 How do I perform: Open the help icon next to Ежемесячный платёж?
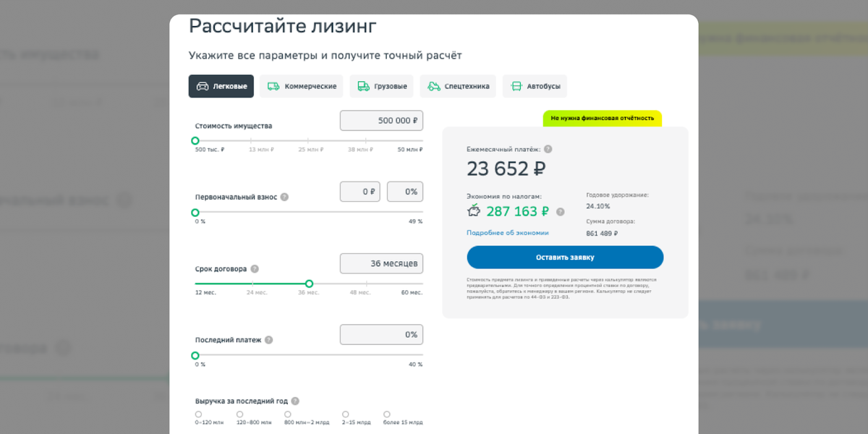(548, 149)
